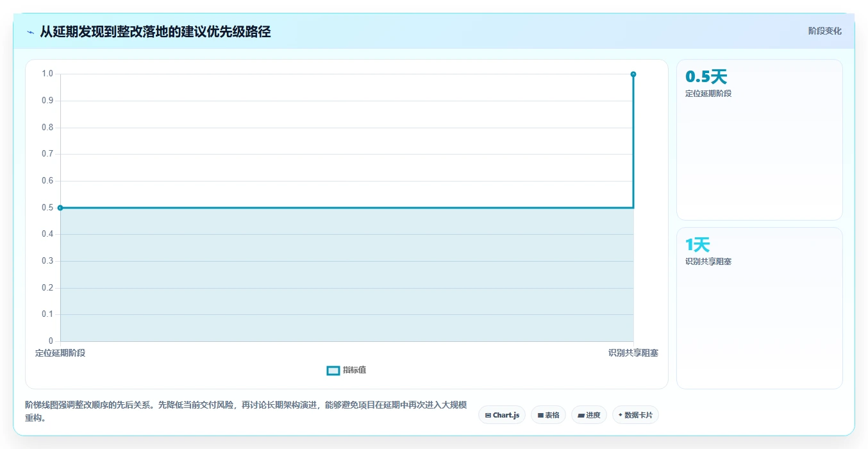868x449 pixels.
Task: Click the description text starting 阶梯线图强调
Action: click(x=246, y=411)
